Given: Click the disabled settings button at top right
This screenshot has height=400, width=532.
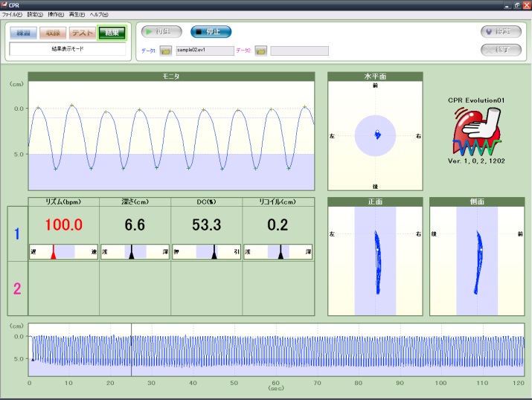Looking at the screenshot, I should 501,31.
